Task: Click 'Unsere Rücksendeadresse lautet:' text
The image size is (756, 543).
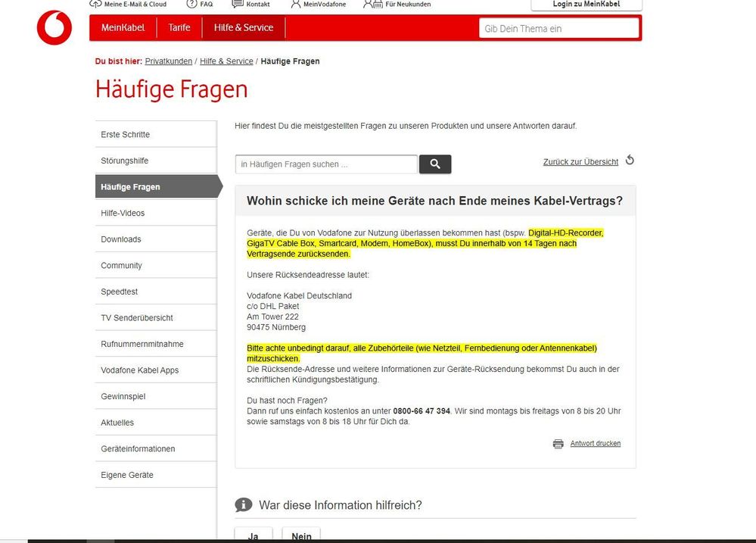Action: [307, 275]
